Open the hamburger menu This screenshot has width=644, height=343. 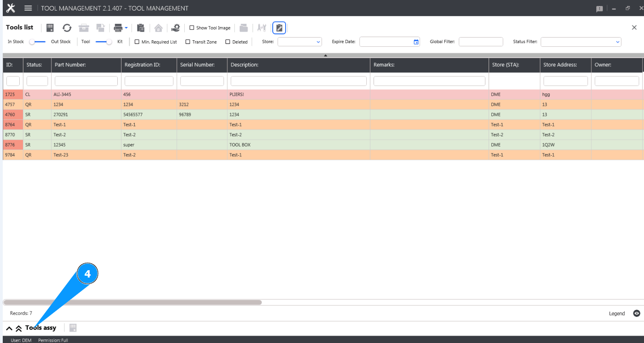coord(28,8)
